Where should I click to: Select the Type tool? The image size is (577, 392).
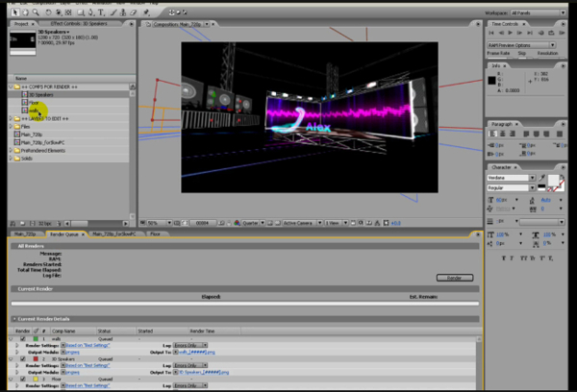tap(101, 12)
